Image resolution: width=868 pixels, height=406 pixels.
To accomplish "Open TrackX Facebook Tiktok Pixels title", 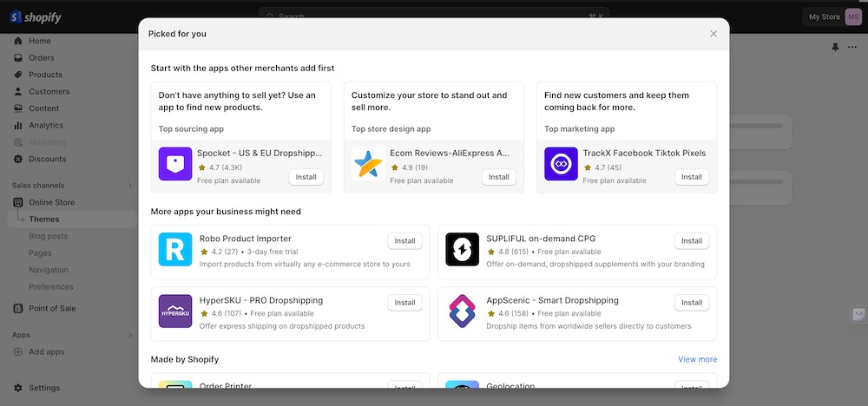I will [x=644, y=154].
